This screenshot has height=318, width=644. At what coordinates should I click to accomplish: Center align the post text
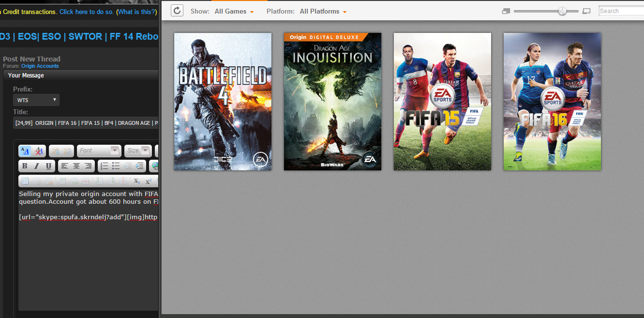point(76,166)
